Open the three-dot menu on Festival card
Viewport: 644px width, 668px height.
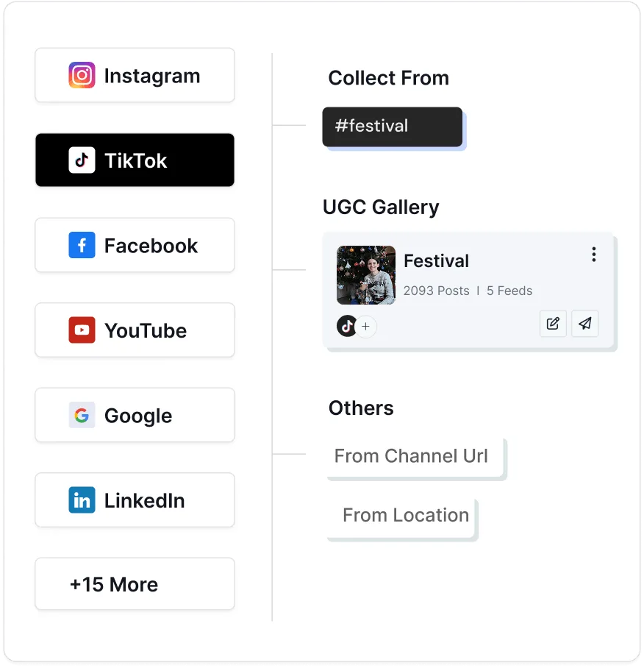point(594,255)
